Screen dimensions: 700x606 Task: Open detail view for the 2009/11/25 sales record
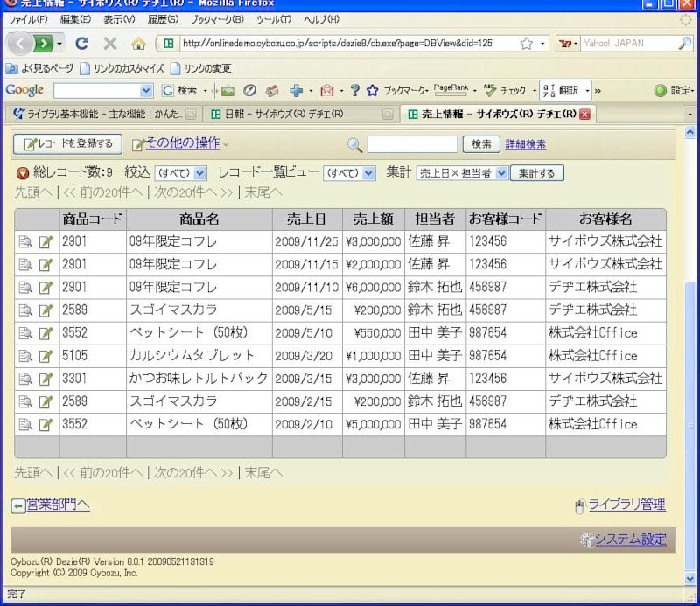point(25,242)
